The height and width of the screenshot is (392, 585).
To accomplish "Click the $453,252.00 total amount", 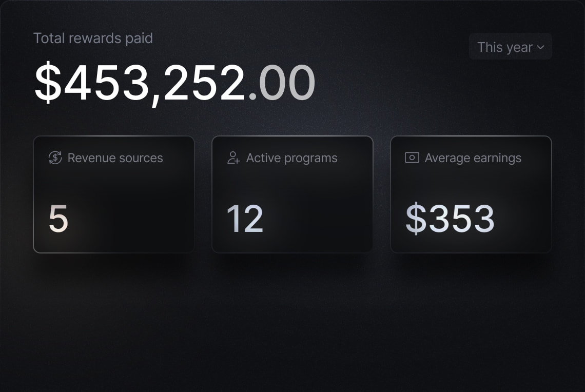I will [x=174, y=81].
